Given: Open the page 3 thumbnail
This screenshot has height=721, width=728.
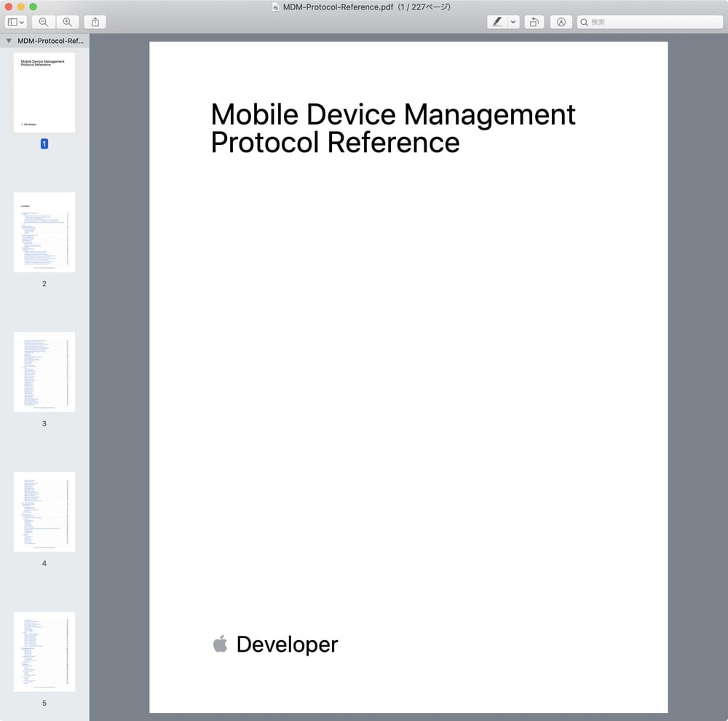Looking at the screenshot, I should pos(44,372).
